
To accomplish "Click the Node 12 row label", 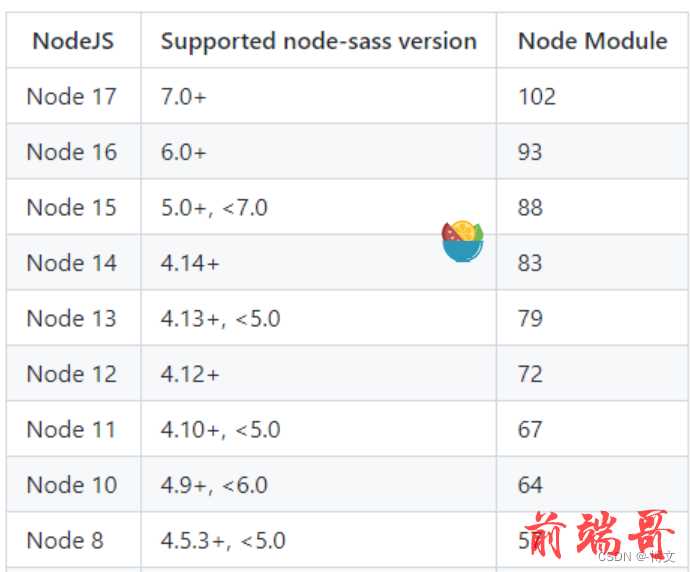I will coord(72,374).
